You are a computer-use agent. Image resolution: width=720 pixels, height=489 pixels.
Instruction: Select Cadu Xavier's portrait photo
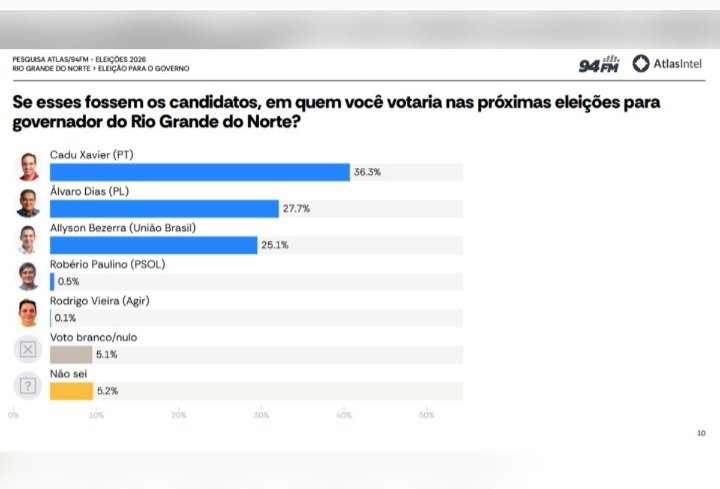coord(28,167)
